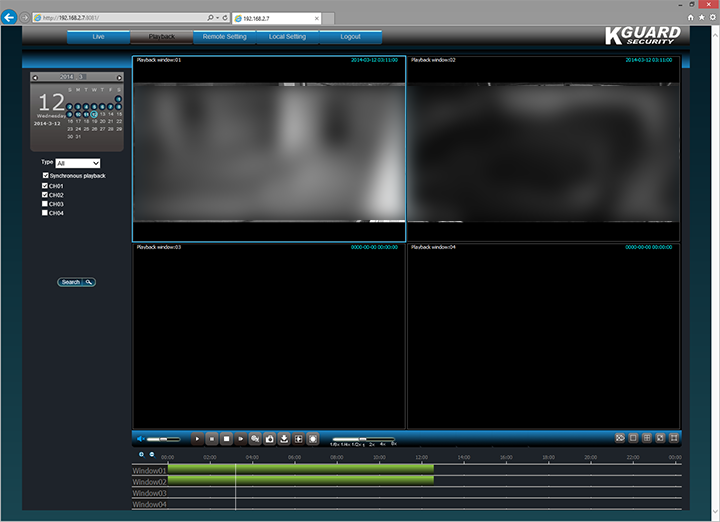The width and height of the screenshot is (720, 522).
Task: Toggle Synchronous playback checkbox
Action: (45, 176)
